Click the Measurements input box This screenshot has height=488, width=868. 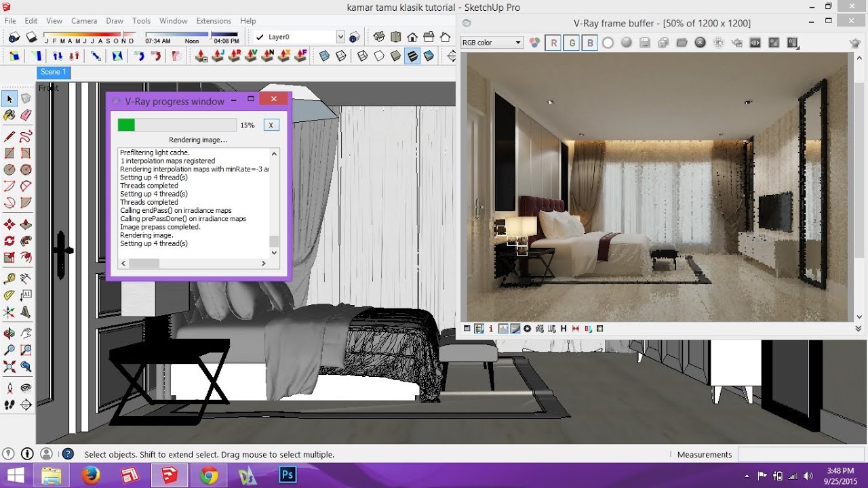(801, 454)
